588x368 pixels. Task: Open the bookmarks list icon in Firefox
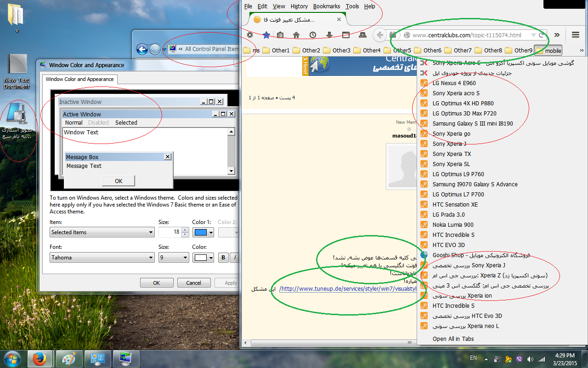(281, 35)
